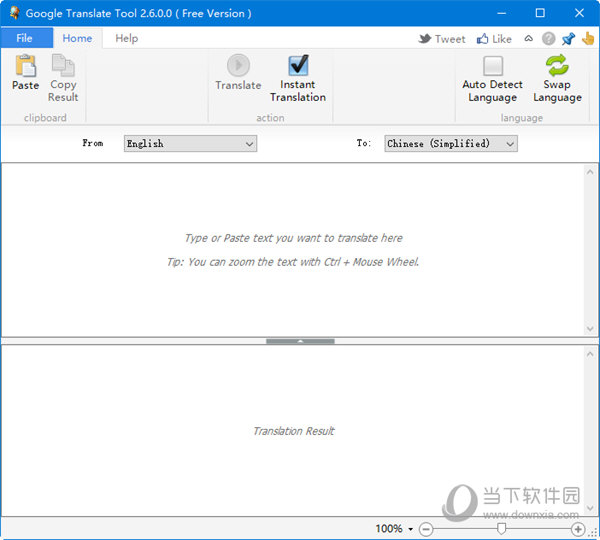The width and height of the screenshot is (600, 540).
Task: Click the Tweet bird icon
Action: pyautogui.click(x=425, y=38)
